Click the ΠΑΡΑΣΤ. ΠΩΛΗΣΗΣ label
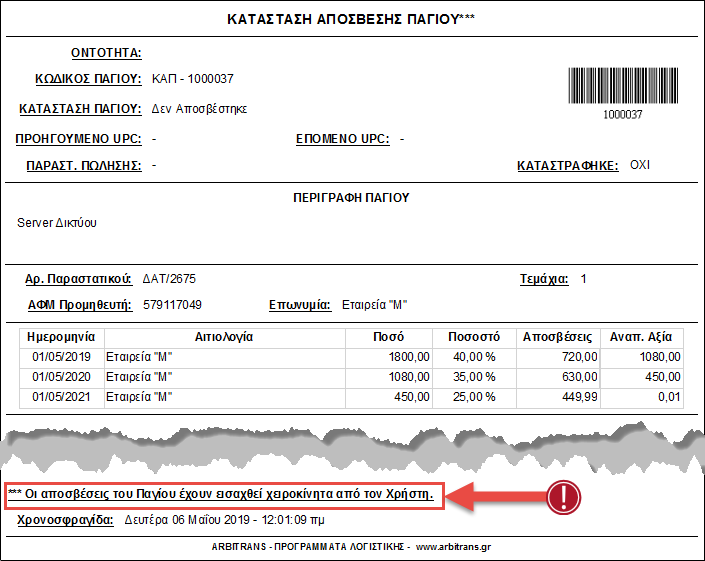 coord(84,166)
